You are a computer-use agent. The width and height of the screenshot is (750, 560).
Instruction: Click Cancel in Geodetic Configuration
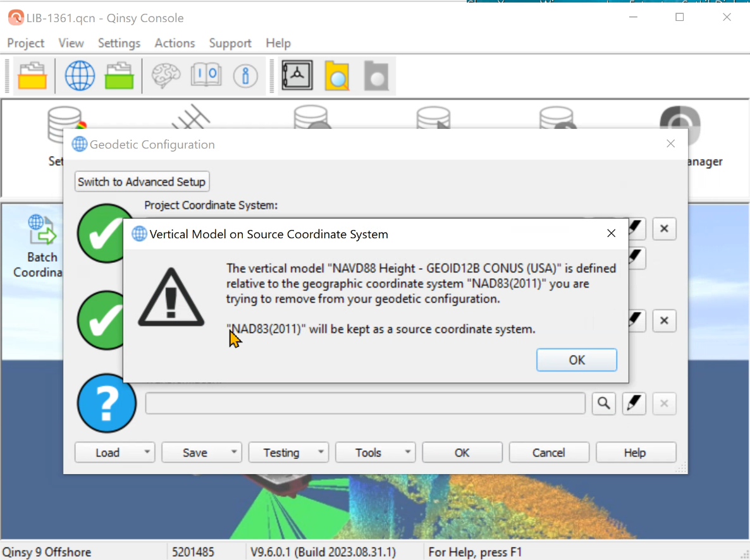click(x=549, y=453)
